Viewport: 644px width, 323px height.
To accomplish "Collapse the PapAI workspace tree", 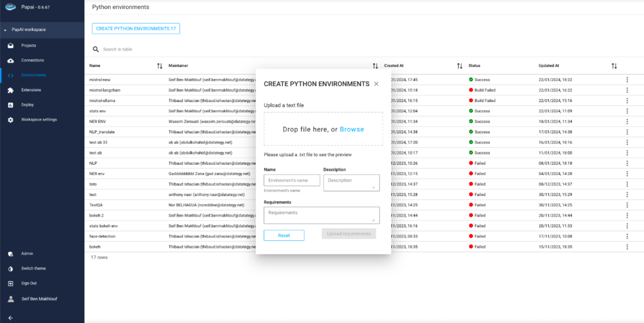I will click(x=5, y=30).
